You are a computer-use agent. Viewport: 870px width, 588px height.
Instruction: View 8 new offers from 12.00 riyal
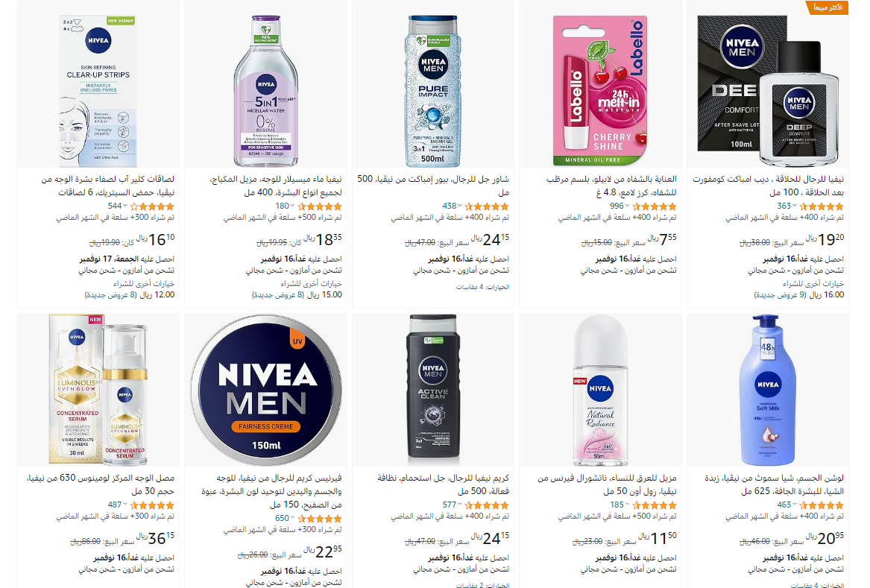pyautogui.click(x=129, y=295)
